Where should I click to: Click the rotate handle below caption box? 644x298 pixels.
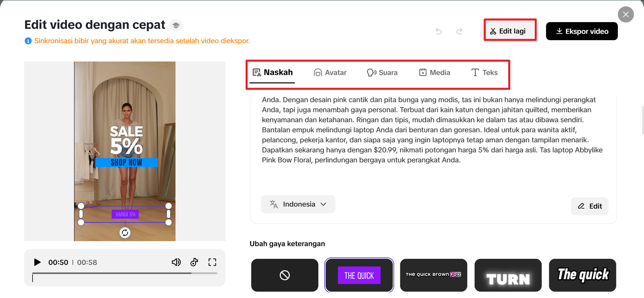tap(125, 233)
